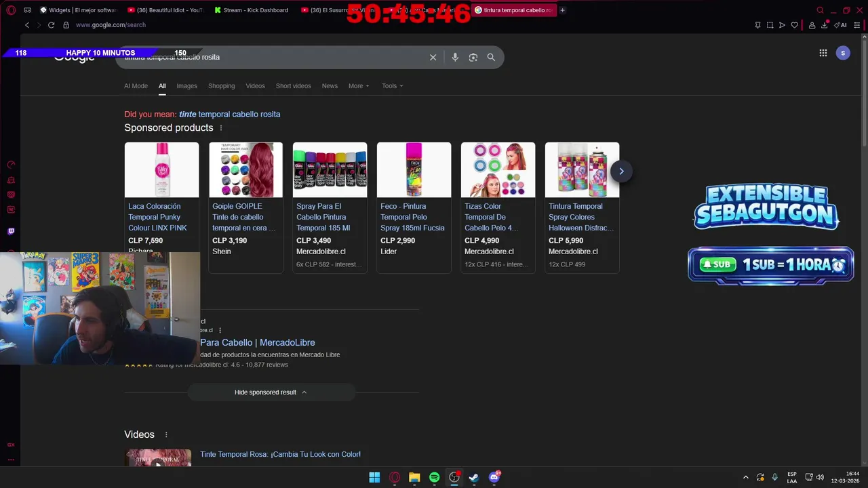868x488 pixels.
Task: Open Para Cabello MercadoLibre result link
Action: [258, 343]
